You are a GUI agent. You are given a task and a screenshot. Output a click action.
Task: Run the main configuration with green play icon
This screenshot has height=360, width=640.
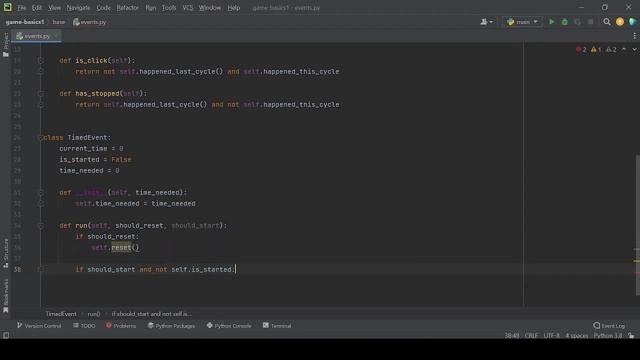551,22
